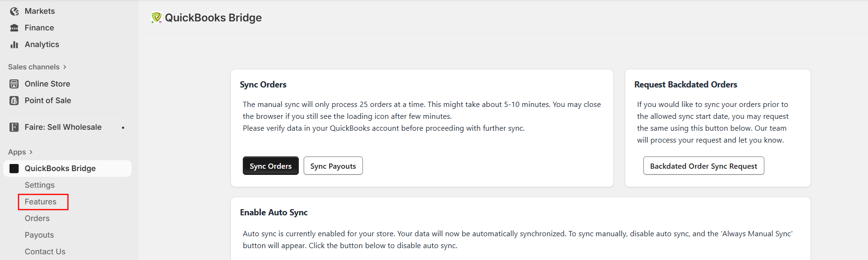This screenshot has width=868, height=260.
Task: Expand the Apps section chevron
Action: 31,152
